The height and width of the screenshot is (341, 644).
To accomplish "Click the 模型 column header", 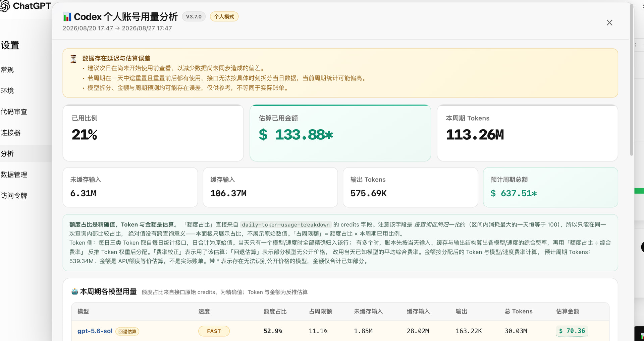I will (x=83, y=311).
